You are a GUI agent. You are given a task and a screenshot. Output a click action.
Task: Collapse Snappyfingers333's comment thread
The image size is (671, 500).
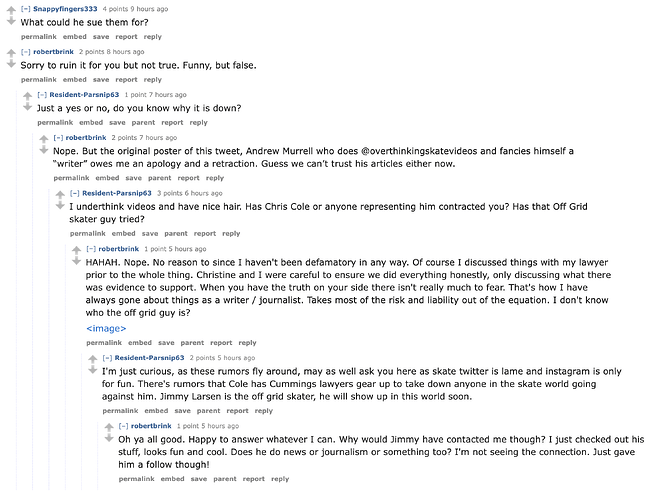point(26,9)
